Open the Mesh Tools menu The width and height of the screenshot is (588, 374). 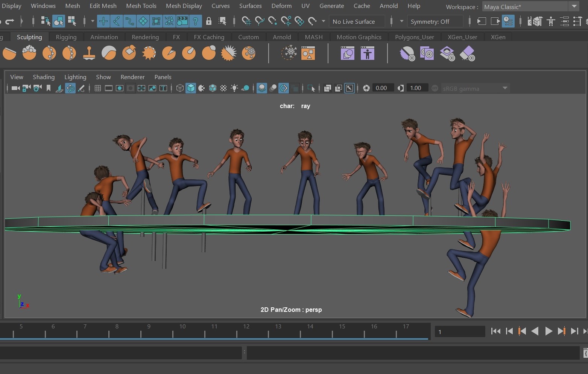click(x=141, y=6)
